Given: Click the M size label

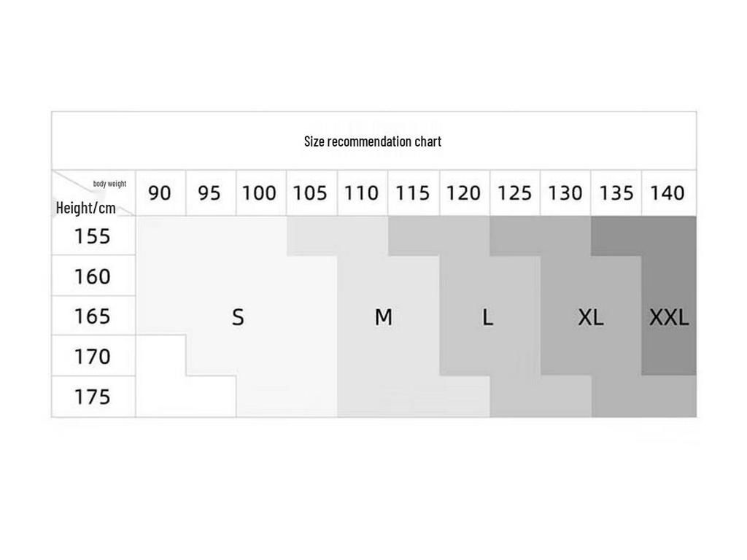Looking at the screenshot, I should (383, 317).
